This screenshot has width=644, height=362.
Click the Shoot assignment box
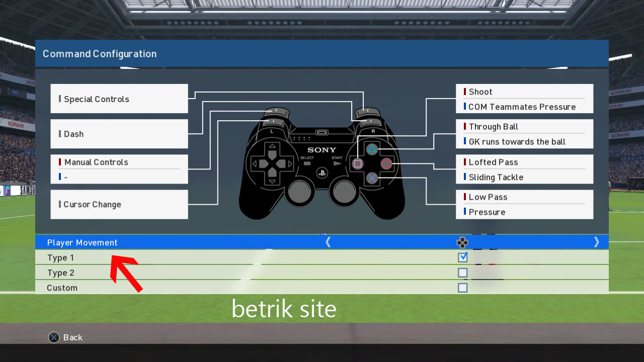[524, 92]
